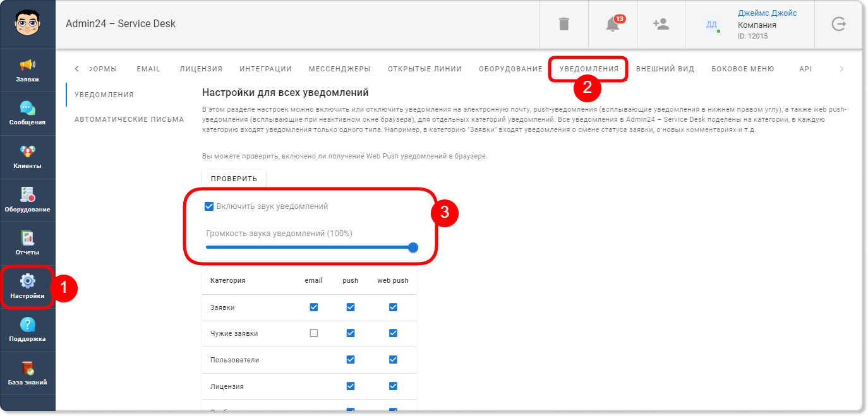868x416 pixels.
Task: Click the add user icon
Action: [x=661, y=24]
